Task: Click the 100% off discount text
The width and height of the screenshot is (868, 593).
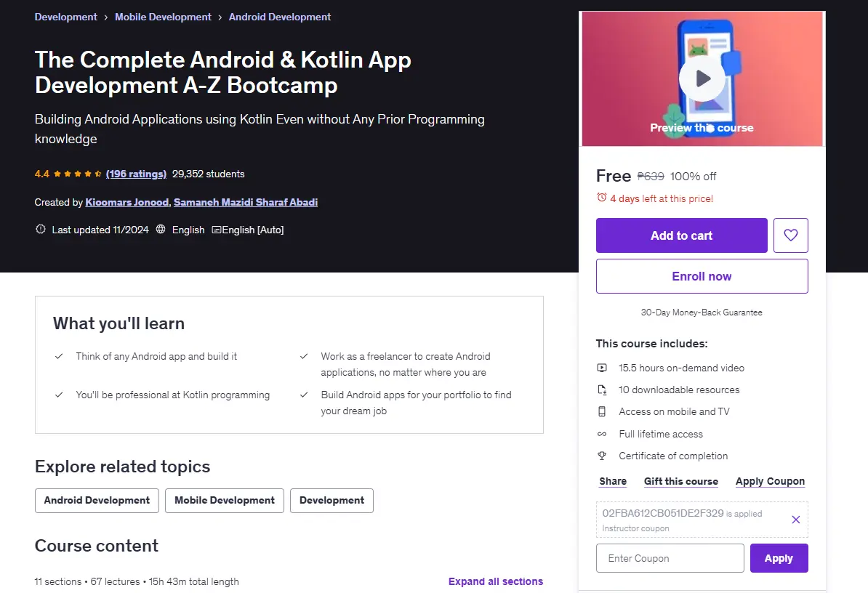Action: click(693, 177)
